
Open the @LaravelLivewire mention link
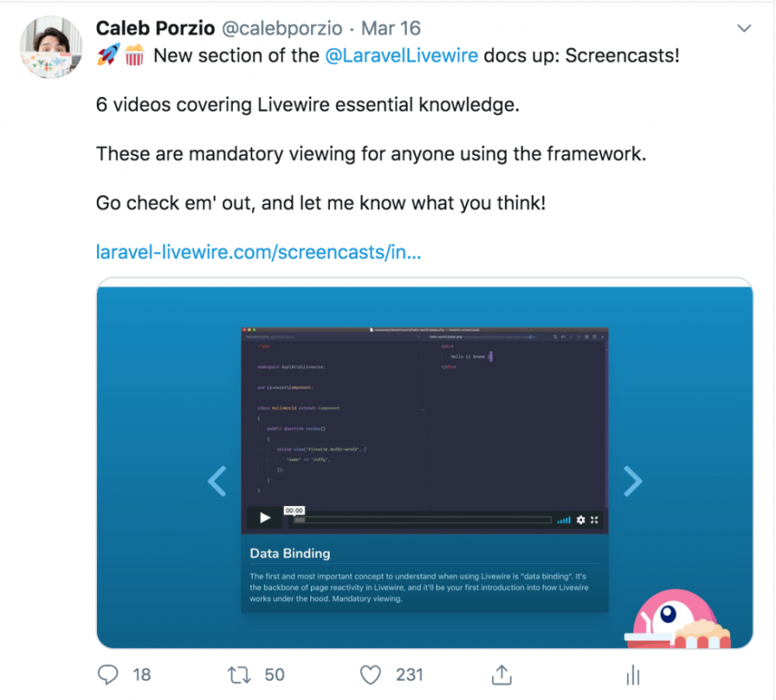[401, 55]
